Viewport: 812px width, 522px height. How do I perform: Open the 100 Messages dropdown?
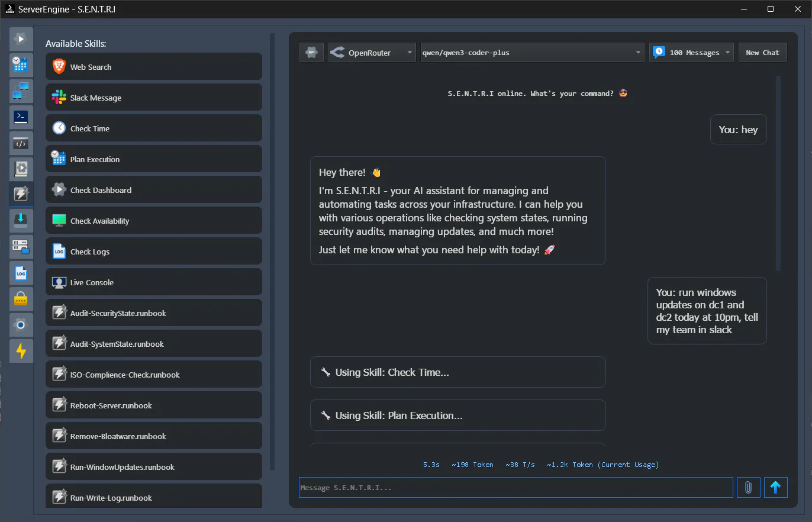click(691, 52)
